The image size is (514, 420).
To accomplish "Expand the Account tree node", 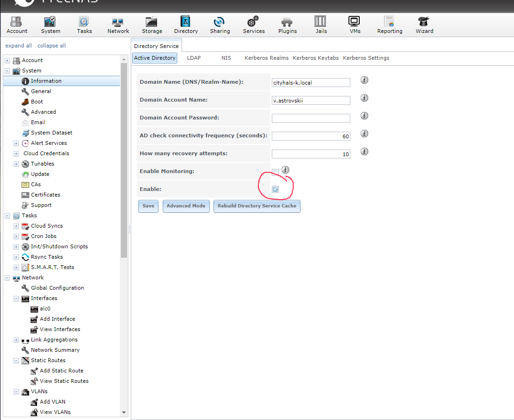I will pos(7,61).
